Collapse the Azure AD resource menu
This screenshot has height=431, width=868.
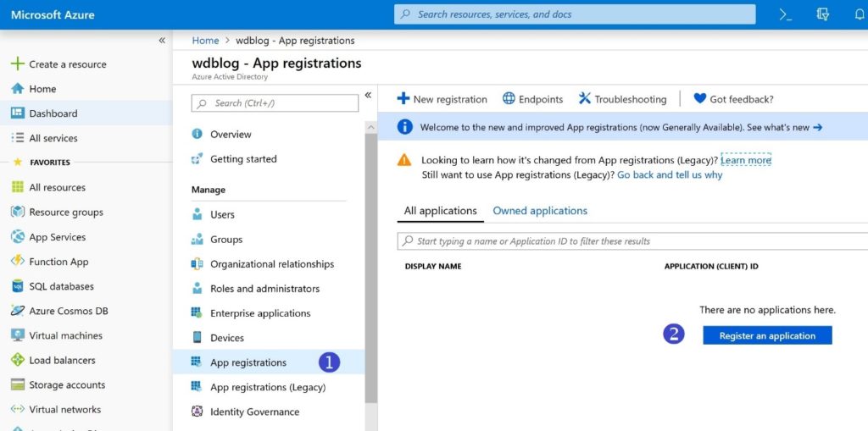coord(368,96)
